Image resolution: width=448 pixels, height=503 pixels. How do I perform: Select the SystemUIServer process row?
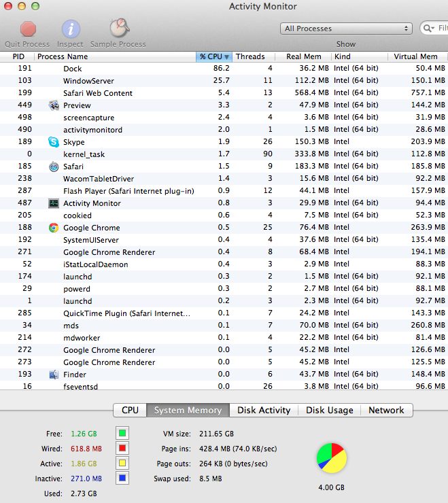coord(224,240)
